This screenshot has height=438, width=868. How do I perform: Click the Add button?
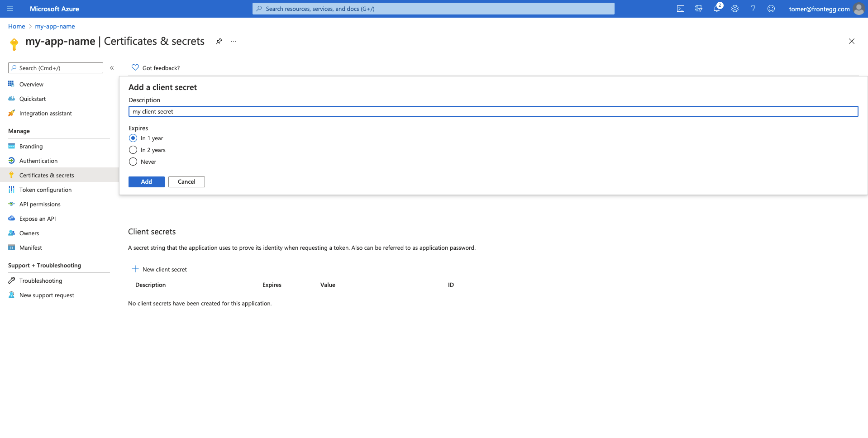click(x=147, y=181)
